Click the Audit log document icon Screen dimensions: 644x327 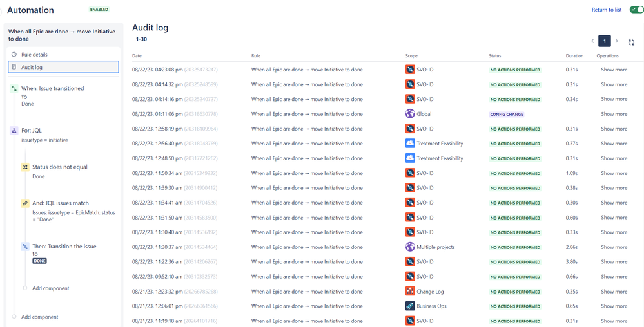point(14,67)
